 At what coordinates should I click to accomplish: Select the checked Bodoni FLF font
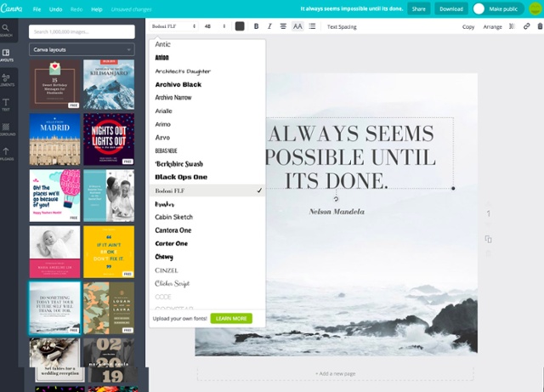click(207, 190)
